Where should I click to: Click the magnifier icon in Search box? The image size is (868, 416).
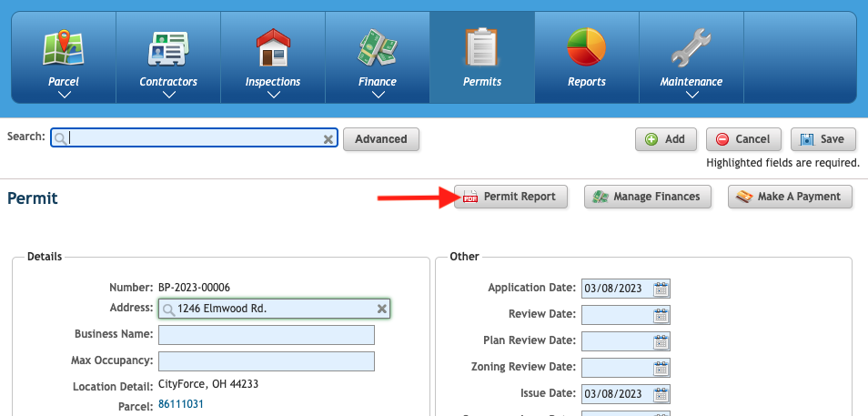click(x=61, y=138)
